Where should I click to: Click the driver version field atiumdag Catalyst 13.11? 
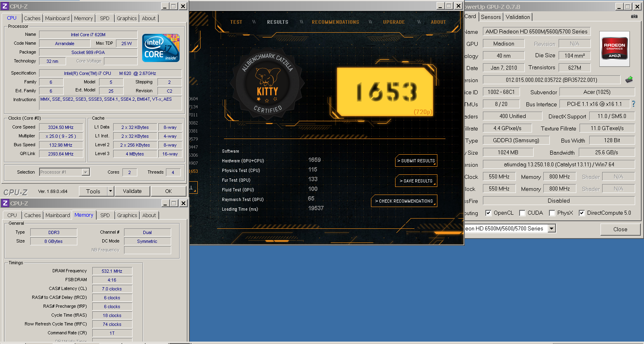[x=559, y=164]
